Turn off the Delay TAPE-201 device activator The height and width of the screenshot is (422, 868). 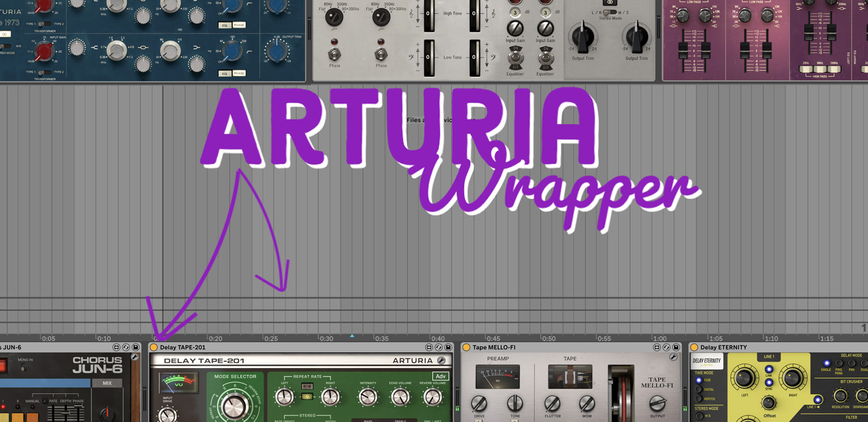(x=154, y=348)
